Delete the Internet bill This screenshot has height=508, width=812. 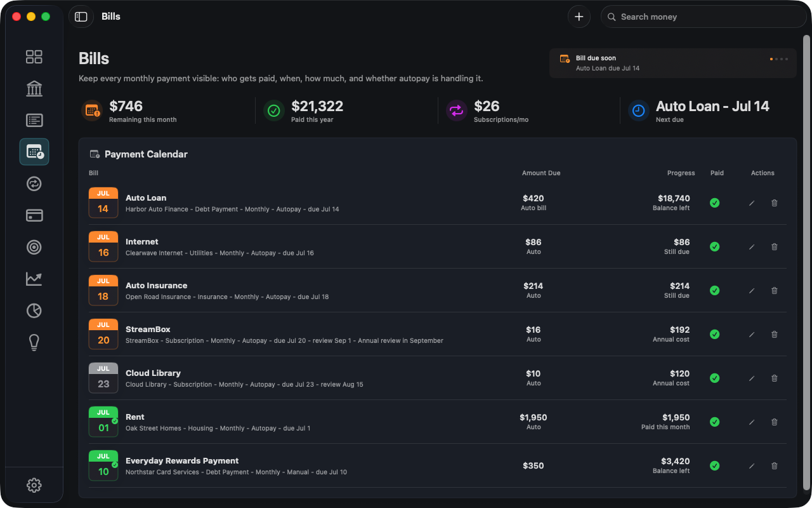pyautogui.click(x=774, y=247)
